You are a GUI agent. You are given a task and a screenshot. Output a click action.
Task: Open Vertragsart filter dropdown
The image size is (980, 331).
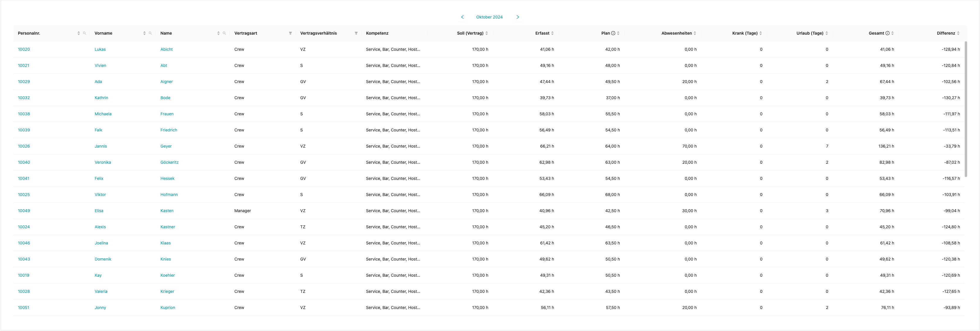click(290, 33)
